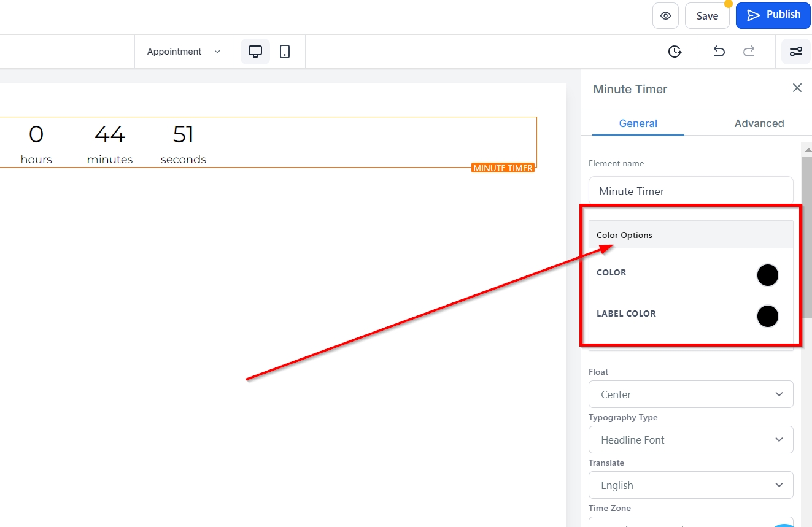This screenshot has height=527, width=812.
Task: Click the eye preview icon
Action: tap(665, 16)
